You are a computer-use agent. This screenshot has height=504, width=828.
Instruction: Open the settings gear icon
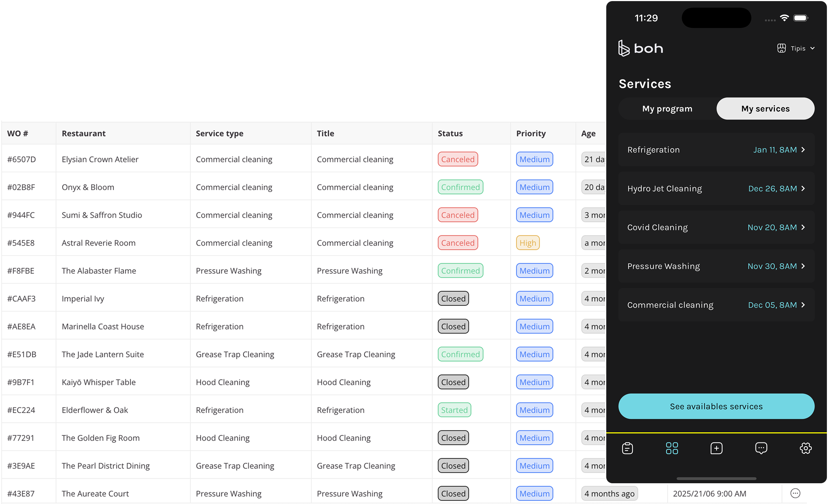pyautogui.click(x=805, y=448)
